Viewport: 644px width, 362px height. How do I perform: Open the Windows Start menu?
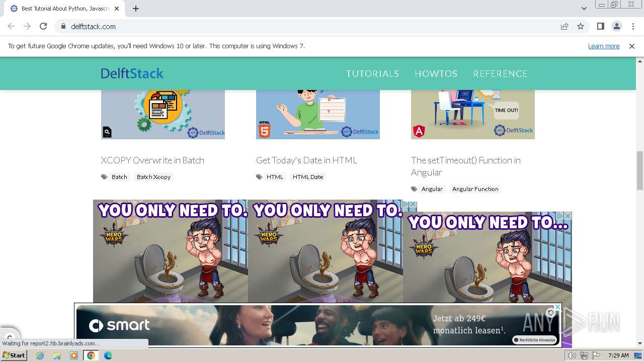[x=14, y=355]
